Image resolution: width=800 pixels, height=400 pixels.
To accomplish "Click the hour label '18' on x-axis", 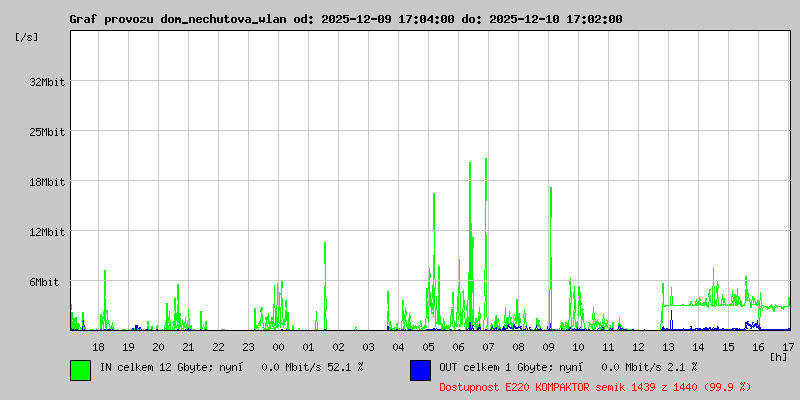I will pyautogui.click(x=98, y=347).
